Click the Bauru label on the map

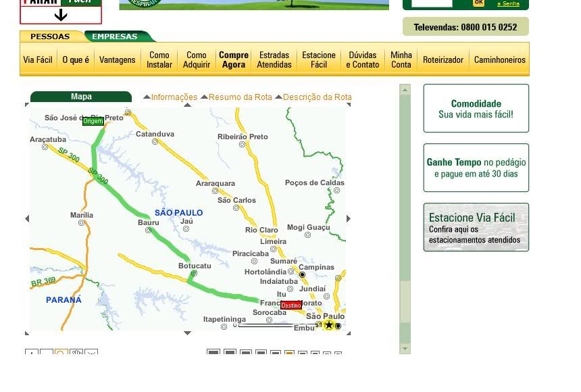click(148, 222)
